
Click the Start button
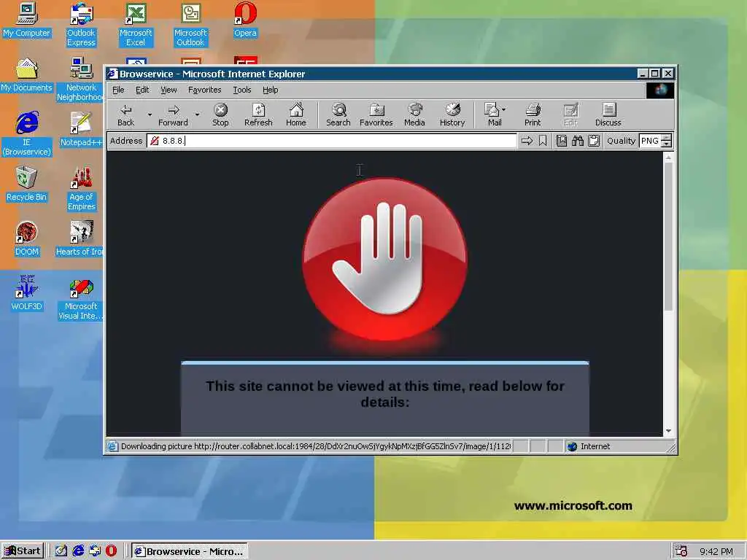[x=23, y=551]
